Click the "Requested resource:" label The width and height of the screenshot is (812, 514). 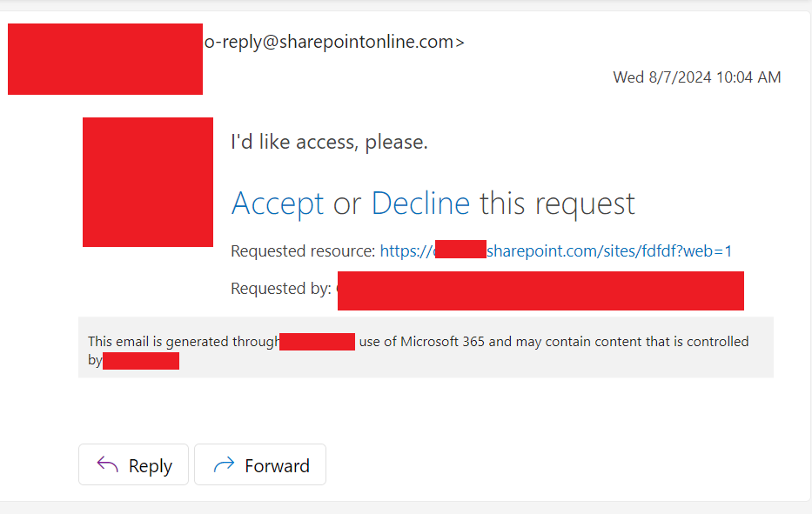click(303, 251)
